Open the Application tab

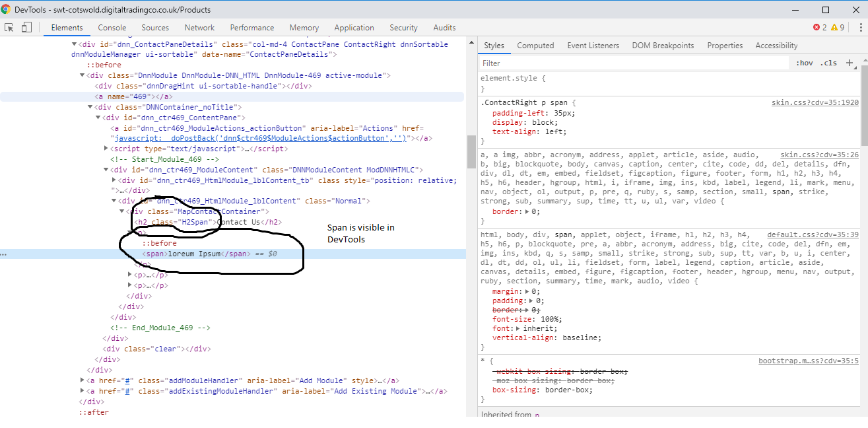(x=354, y=28)
